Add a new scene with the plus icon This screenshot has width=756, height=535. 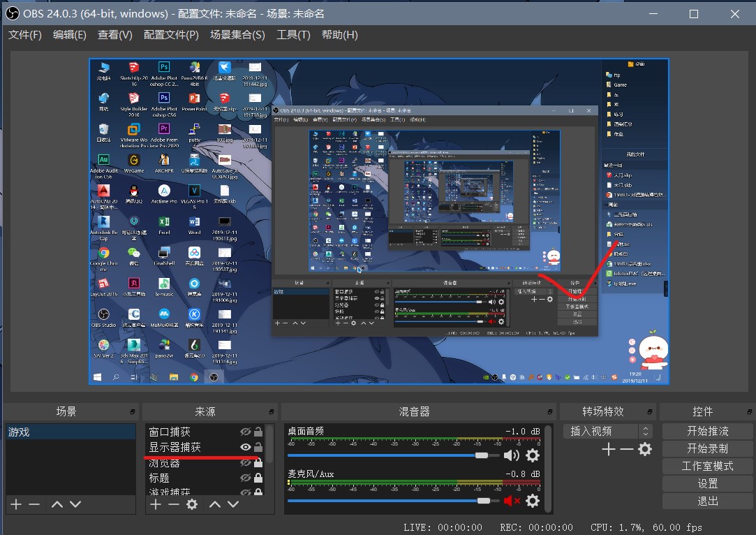16,504
